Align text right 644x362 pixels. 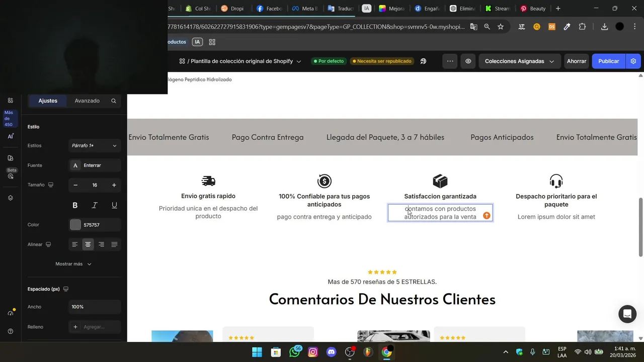tap(101, 244)
